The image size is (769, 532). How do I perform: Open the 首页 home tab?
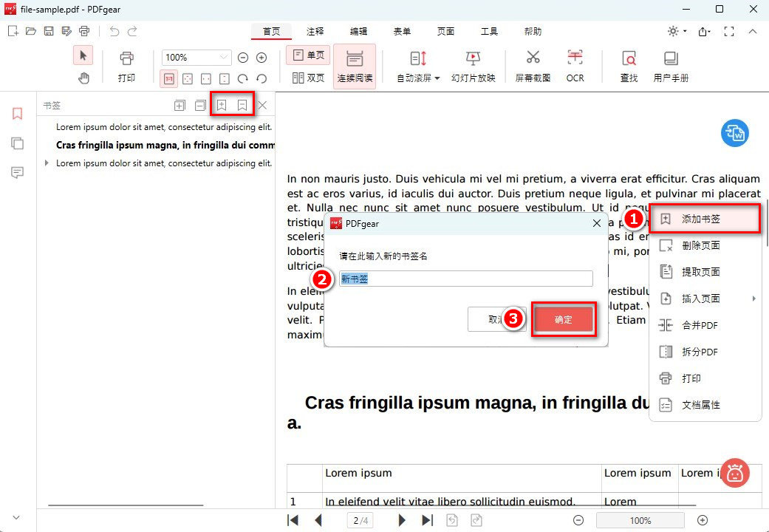click(x=271, y=32)
